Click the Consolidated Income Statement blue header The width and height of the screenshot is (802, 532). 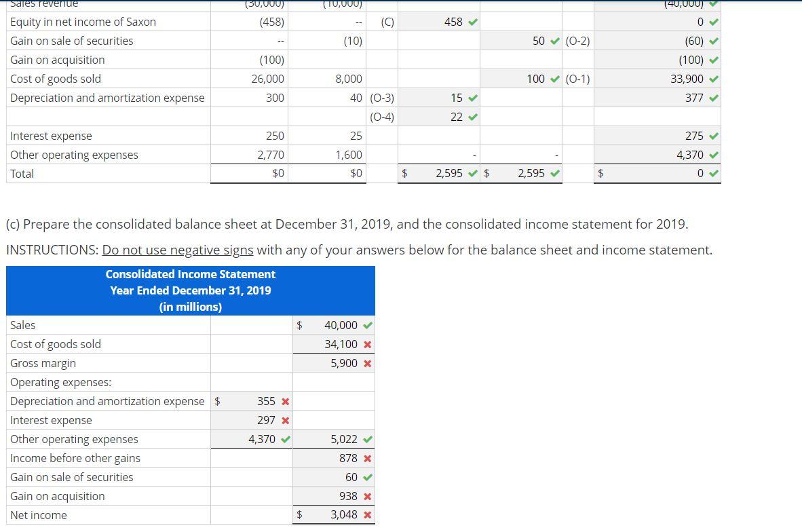click(x=191, y=290)
